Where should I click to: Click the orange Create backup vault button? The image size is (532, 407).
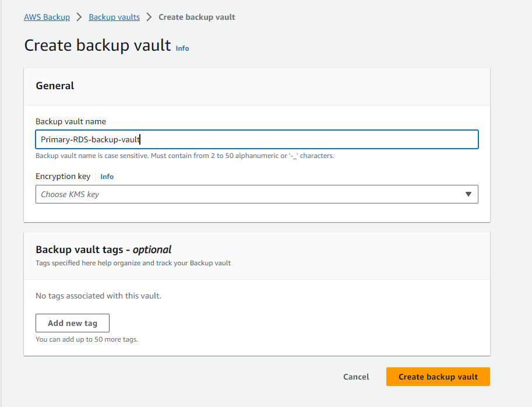click(x=438, y=377)
